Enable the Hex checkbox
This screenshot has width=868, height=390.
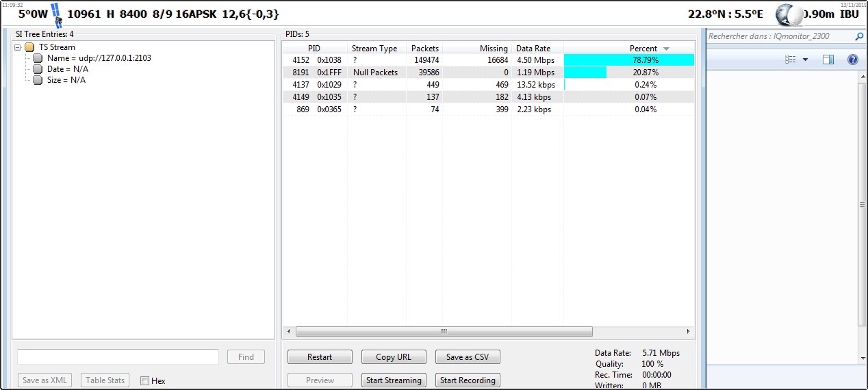144,380
